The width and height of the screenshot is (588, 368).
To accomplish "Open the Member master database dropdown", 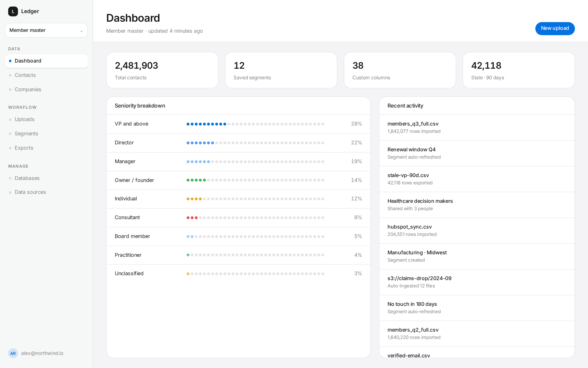I will pyautogui.click(x=46, y=30).
